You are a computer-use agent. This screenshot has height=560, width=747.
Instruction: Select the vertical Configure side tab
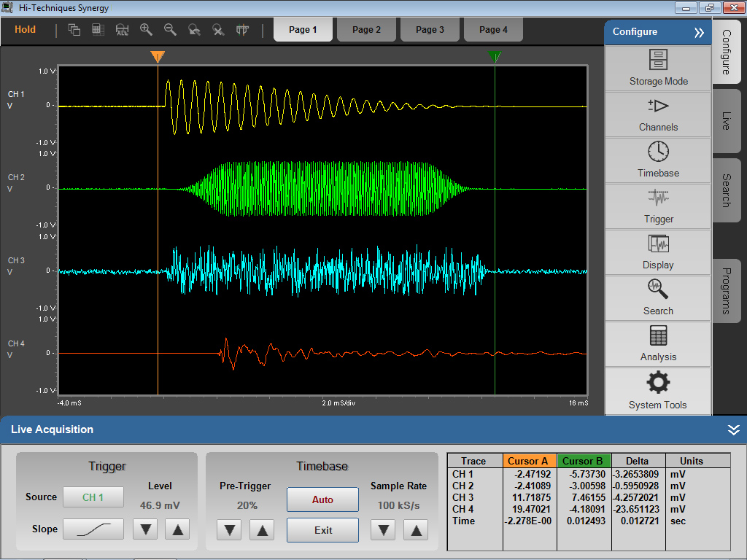coord(727,52)
